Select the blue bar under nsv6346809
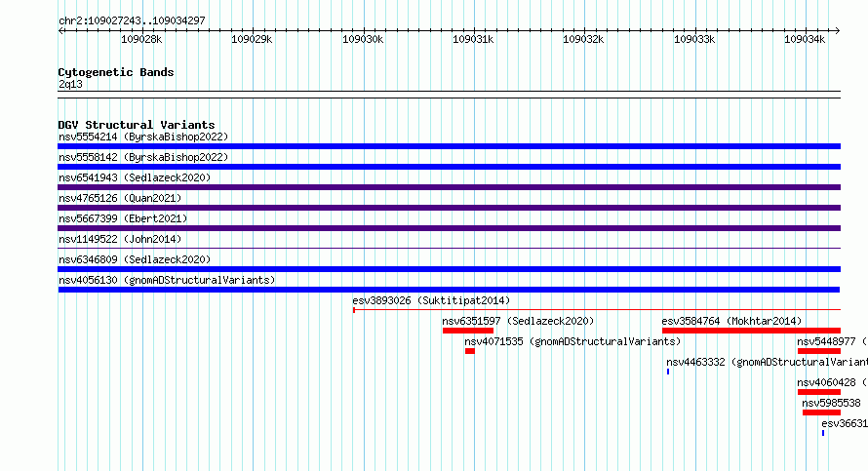Viewport: 868px width, 471px height. click(449, 269)
